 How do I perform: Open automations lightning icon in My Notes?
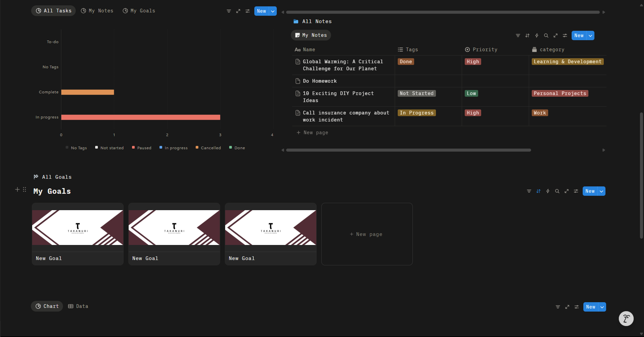[537, 35]
